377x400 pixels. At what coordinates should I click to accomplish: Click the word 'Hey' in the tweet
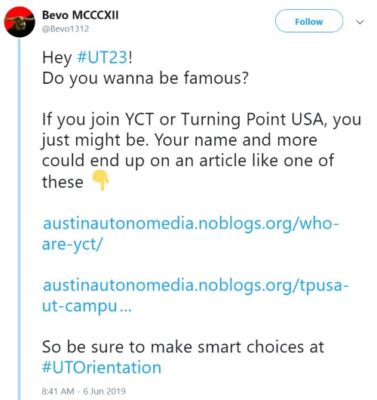click(x=57, y=58)
